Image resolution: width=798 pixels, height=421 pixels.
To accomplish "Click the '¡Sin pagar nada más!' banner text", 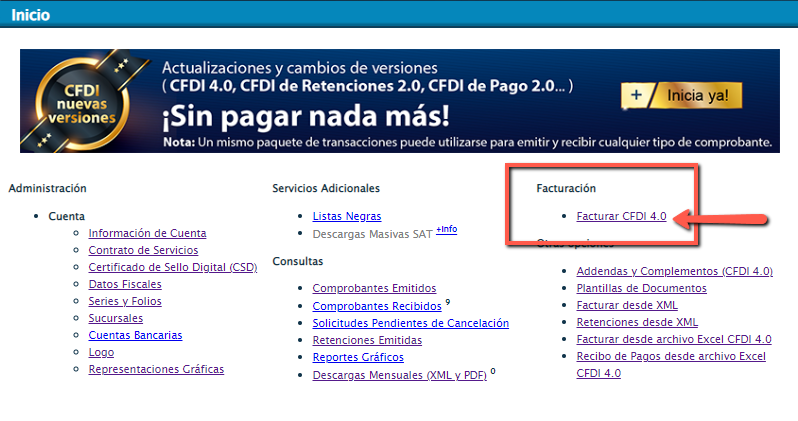I will click(305, 116).
